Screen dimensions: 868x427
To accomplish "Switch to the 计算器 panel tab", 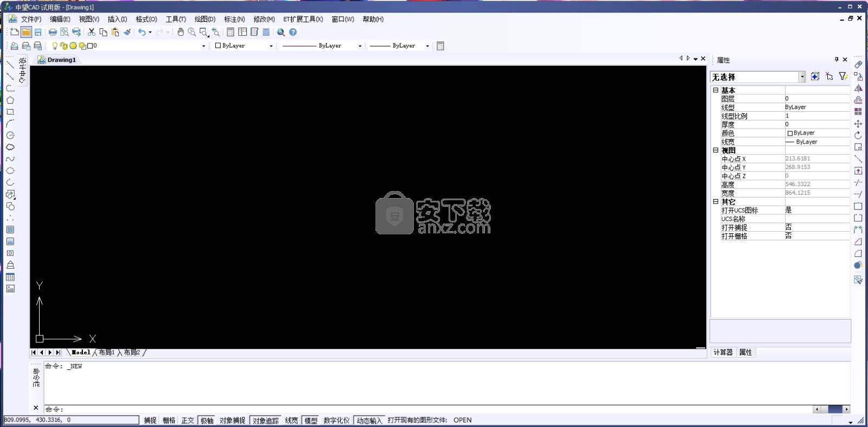I will 723,353.
